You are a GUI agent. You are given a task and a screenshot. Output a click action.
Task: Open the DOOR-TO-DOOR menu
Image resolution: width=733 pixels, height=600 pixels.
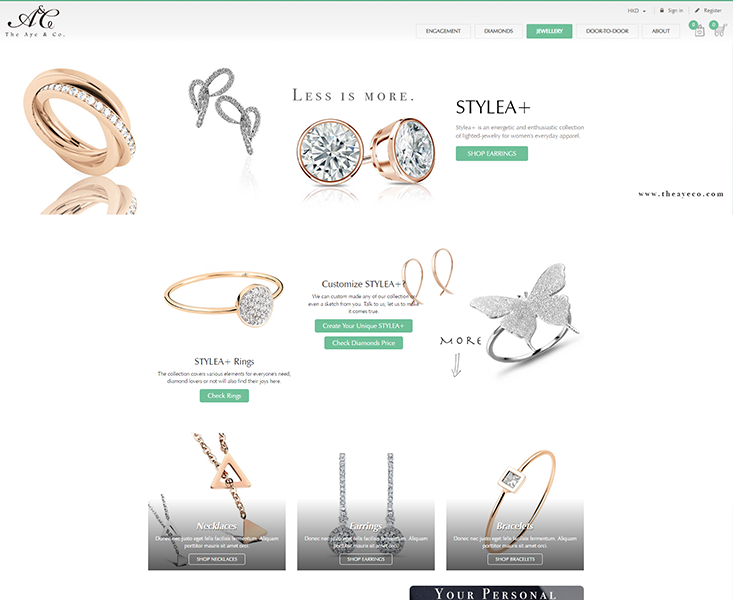607,31
